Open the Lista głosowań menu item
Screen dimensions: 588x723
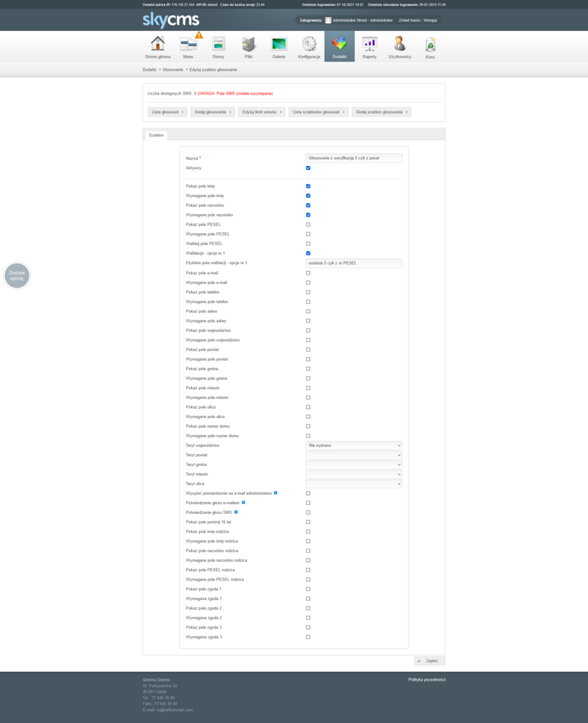pyautogui.click(x=168, y=112)
